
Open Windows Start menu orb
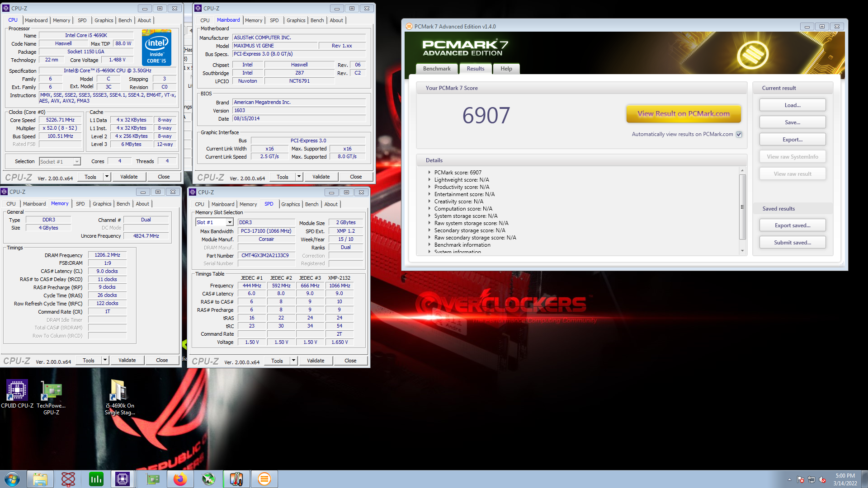click(x=12, y=479)
